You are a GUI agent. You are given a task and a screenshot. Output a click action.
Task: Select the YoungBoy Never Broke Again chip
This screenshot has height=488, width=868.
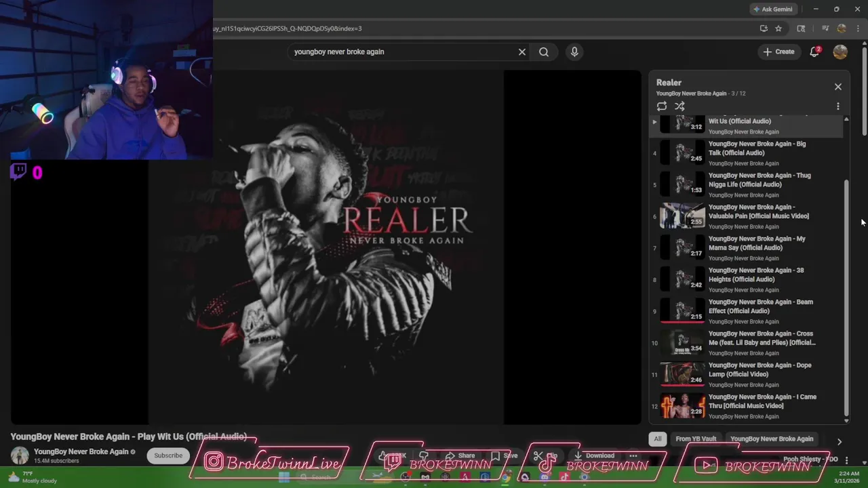click(772, 439)
